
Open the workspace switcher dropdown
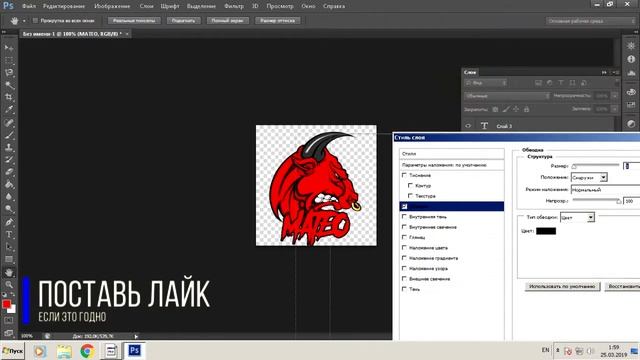[x=590, y=21]
